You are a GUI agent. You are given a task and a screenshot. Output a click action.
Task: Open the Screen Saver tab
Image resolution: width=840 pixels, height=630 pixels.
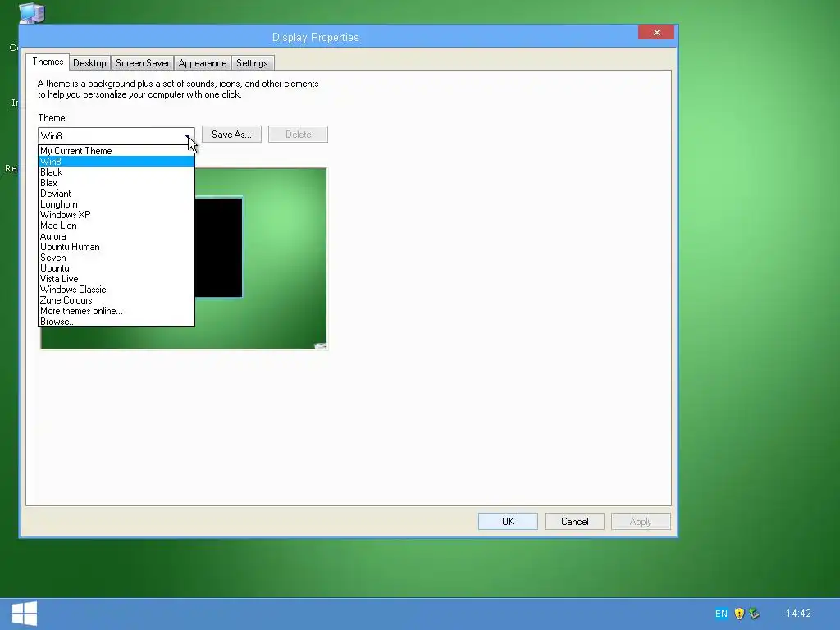coord(143,63)
